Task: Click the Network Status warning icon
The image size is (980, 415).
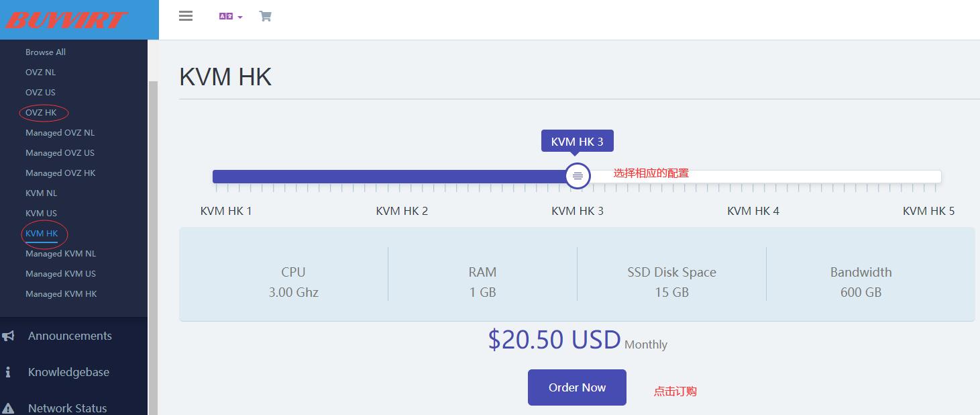Action: (9, 408)
